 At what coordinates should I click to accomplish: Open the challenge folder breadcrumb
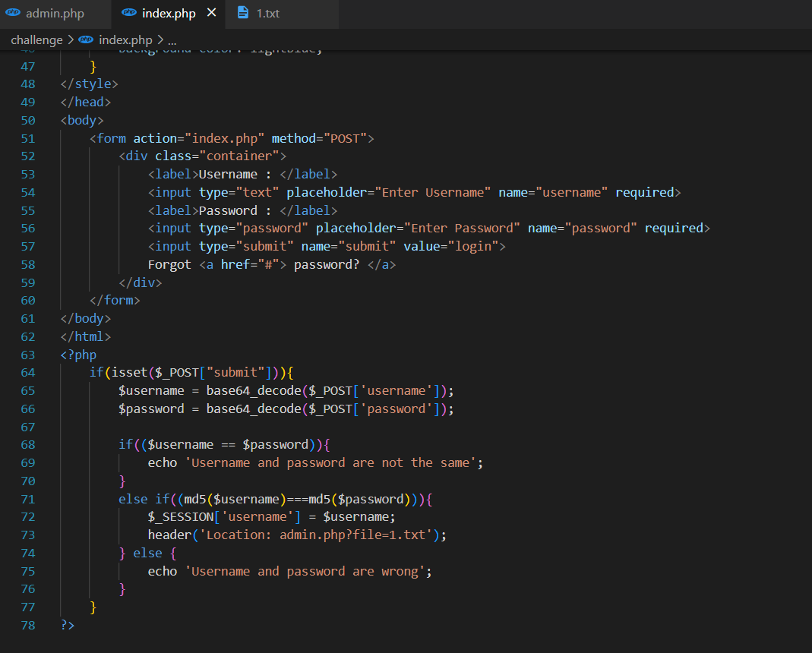pos(36,39)
